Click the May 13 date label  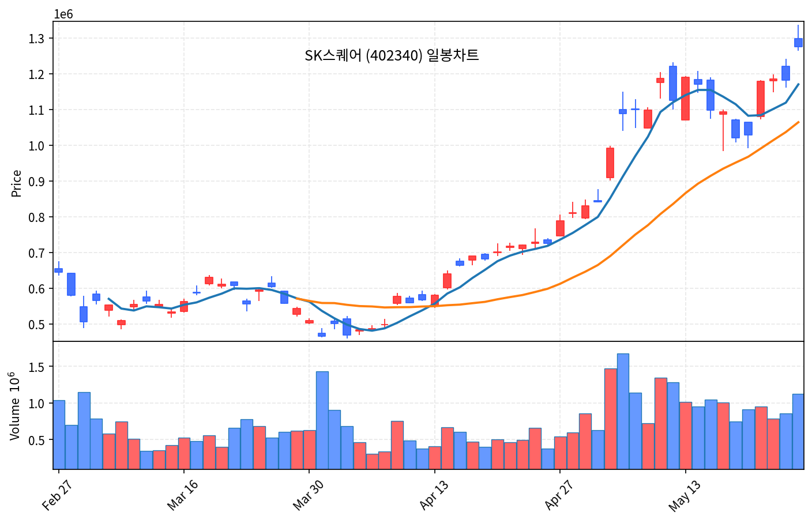pos(685,495)
